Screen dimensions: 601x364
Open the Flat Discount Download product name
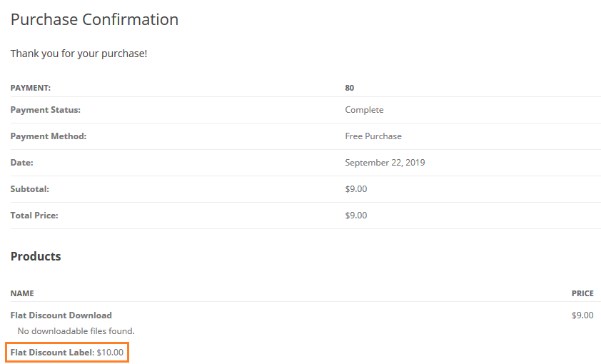(x=61, y=315)
